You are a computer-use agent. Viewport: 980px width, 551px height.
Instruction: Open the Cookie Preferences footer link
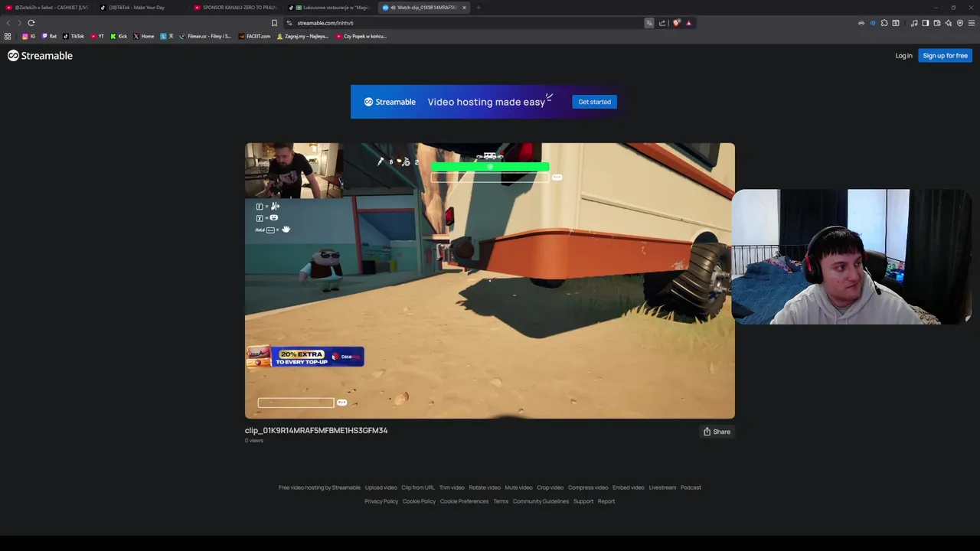pos(464,501)
